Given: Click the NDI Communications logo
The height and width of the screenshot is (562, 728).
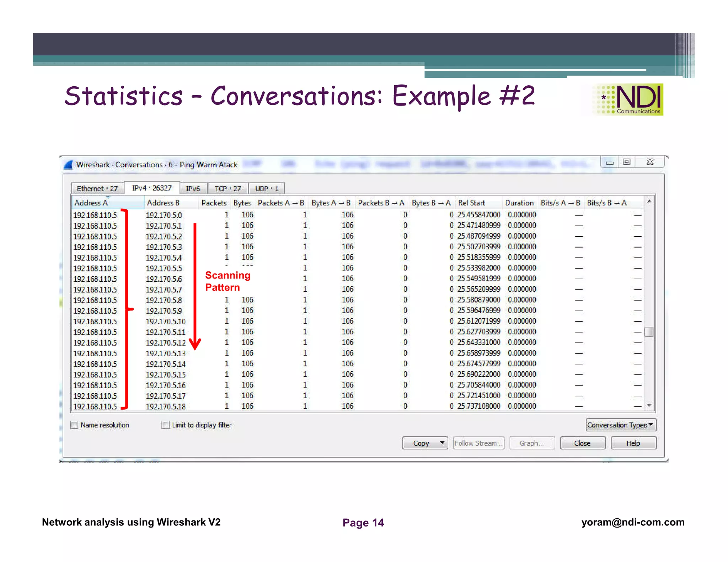Looking at the screenshot, I should pyautogui.click(x=628, y=99).
